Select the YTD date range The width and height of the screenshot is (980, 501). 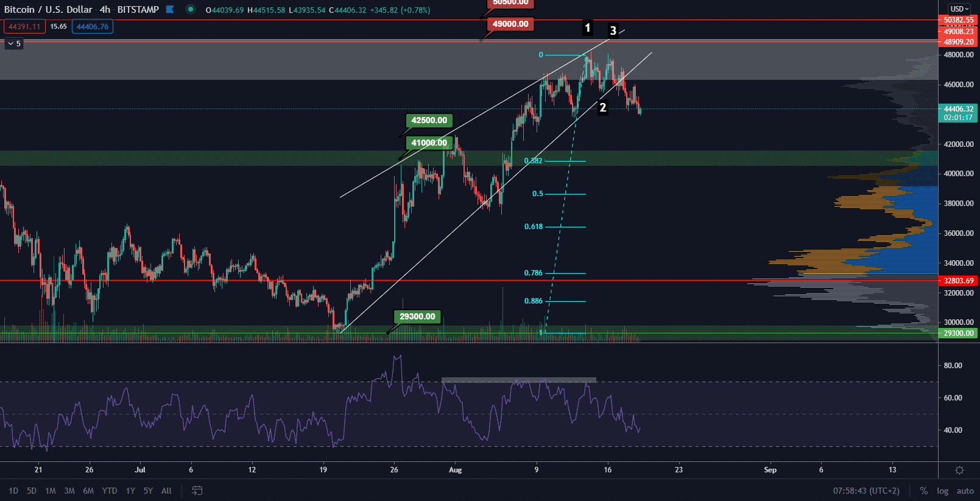pyautogui.click(x=110, y=491)
